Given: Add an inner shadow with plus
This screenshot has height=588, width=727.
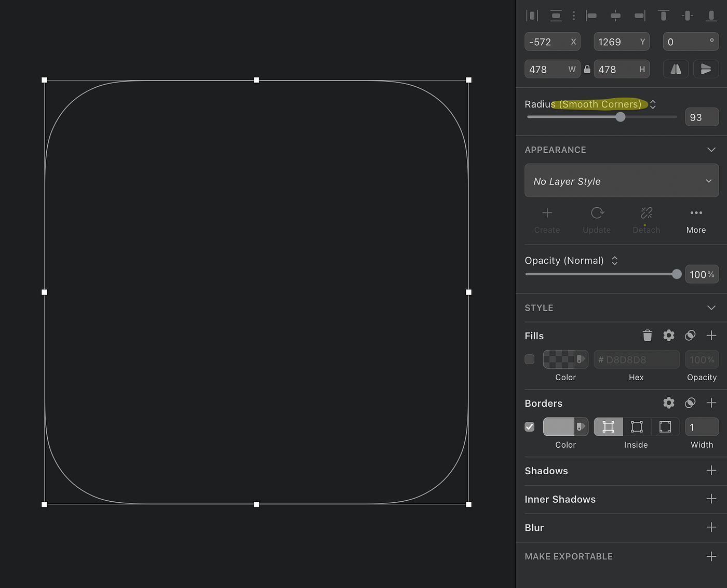Looking at the screenshot, I should pos(711,499).
